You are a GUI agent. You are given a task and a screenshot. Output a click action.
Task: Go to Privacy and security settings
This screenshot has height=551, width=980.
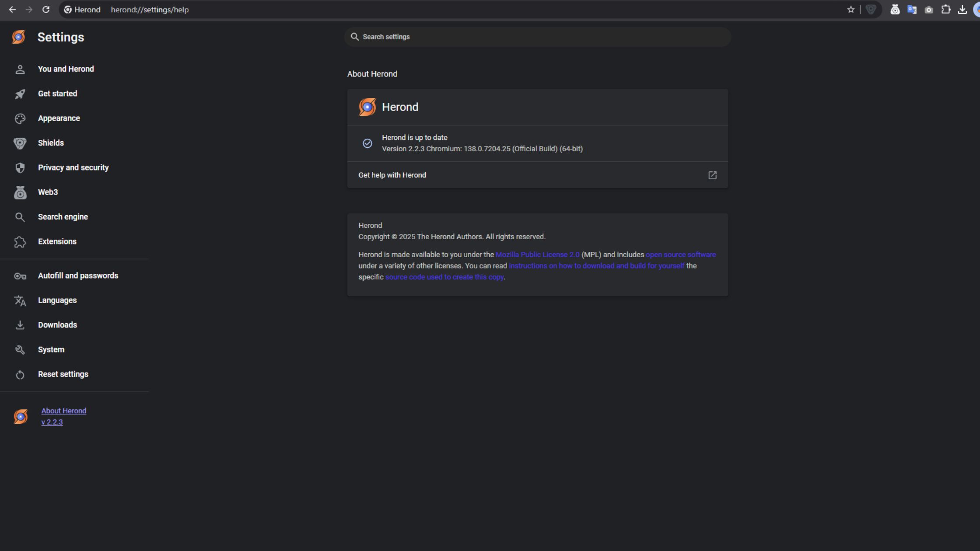point(73,167)
